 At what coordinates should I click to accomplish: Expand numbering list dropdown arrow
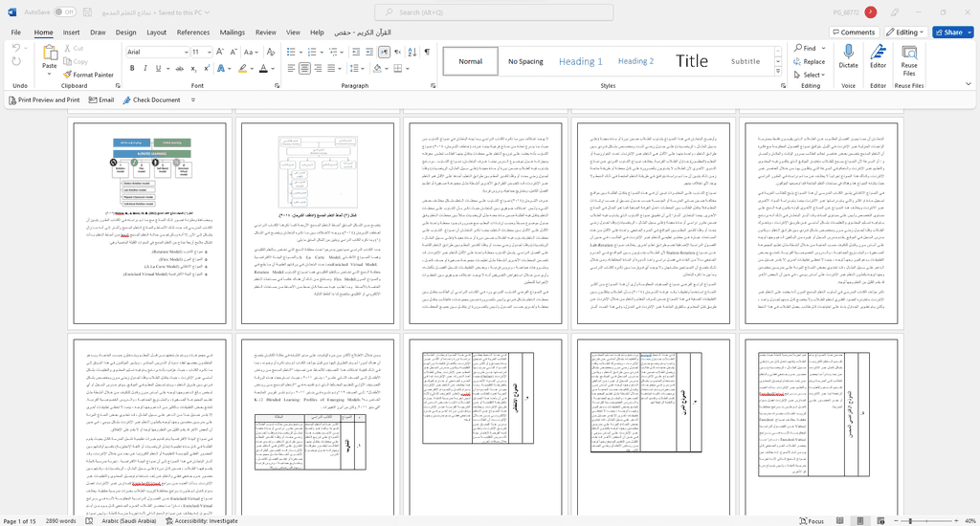322,52
